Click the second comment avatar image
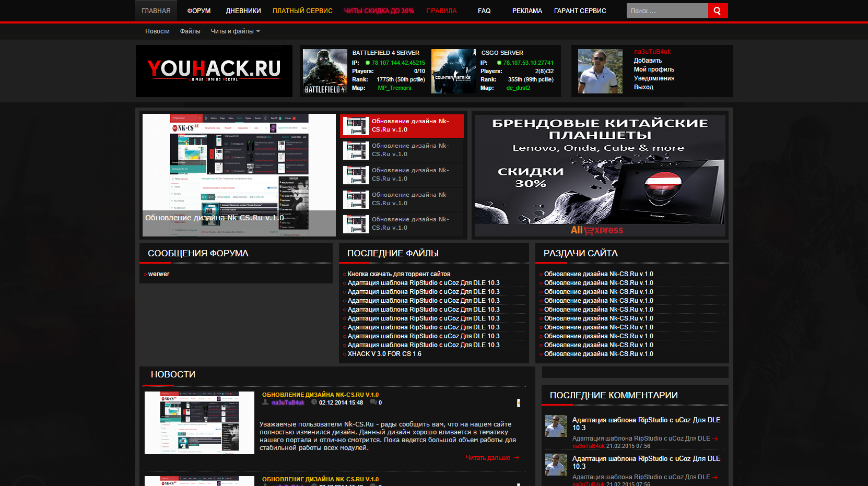The height and width of the screenshot is (486, 868). click(x=556, y=465)
